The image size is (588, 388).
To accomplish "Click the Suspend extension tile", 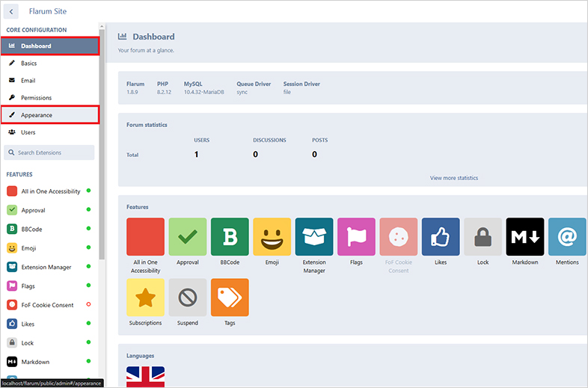I will [188, 298].
